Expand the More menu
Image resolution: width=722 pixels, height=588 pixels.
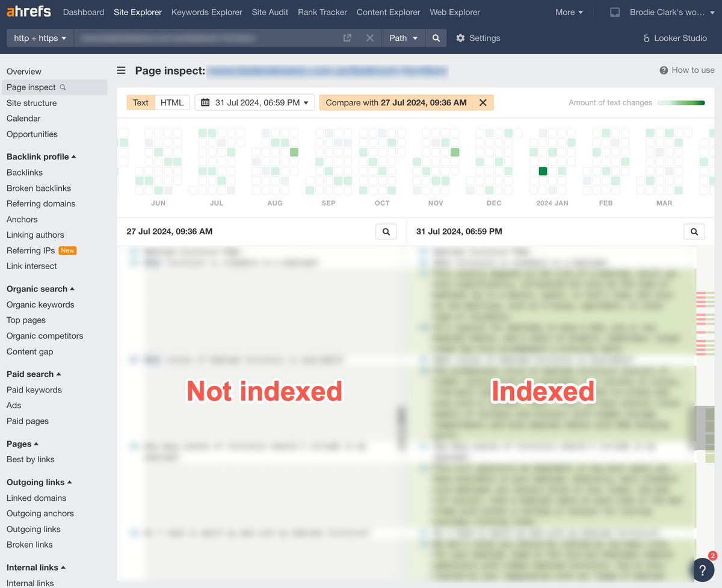[x=569, y=12]
